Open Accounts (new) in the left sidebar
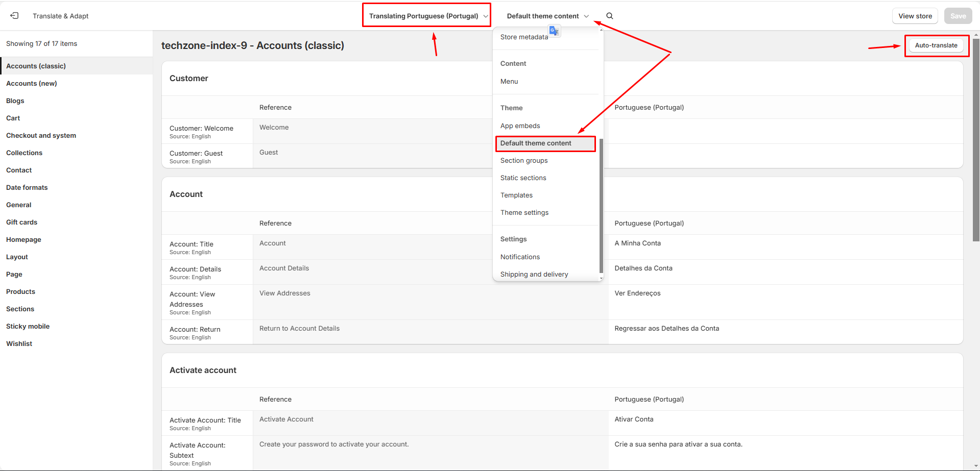This screenshot has height=471, width=980. (32, 84)
